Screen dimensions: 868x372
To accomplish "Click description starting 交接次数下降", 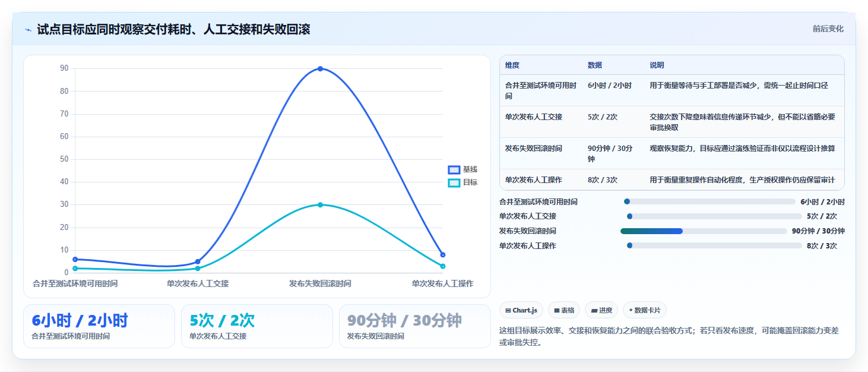I will [743, 122].
